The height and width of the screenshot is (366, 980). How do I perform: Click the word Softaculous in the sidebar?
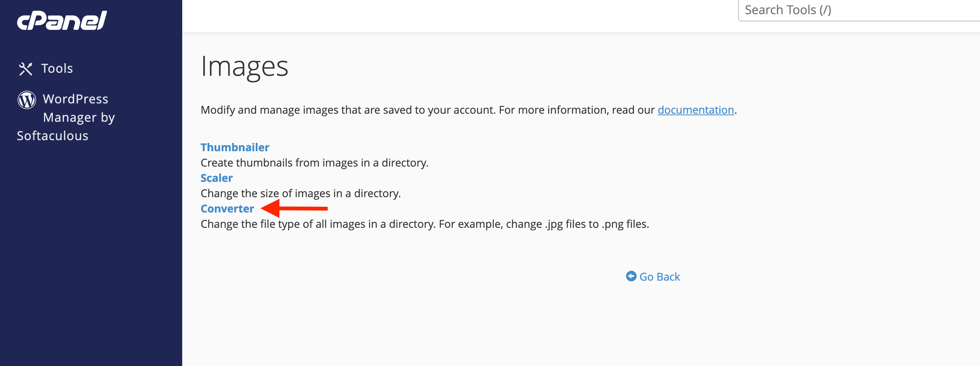(52, 136)
